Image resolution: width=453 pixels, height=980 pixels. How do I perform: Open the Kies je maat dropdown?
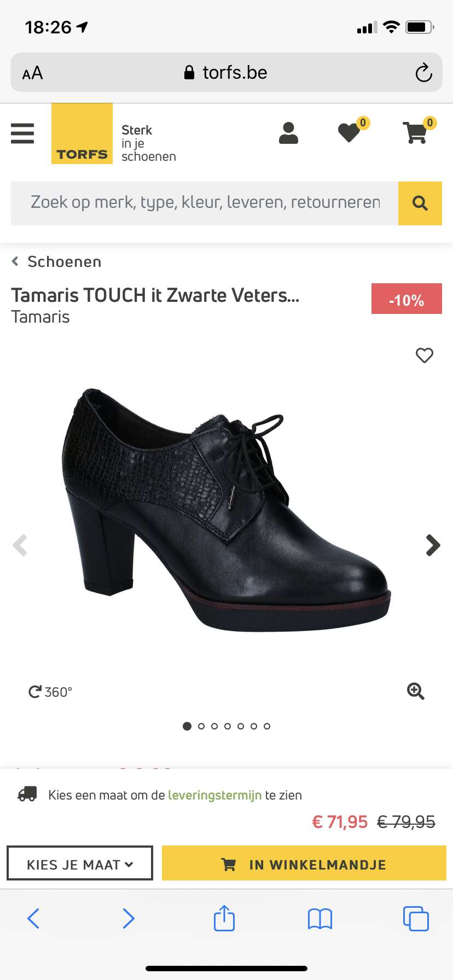click(x=80, y=864)
